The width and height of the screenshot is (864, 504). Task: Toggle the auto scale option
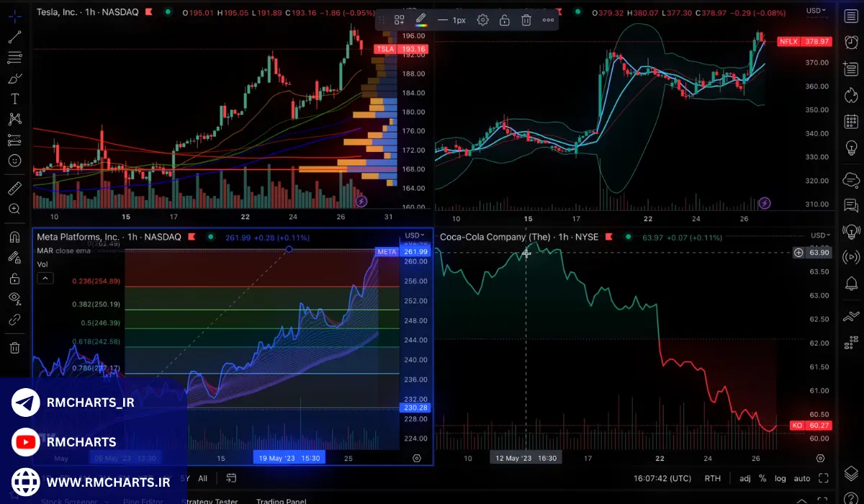pyautogui.click(x=802, y=478)
